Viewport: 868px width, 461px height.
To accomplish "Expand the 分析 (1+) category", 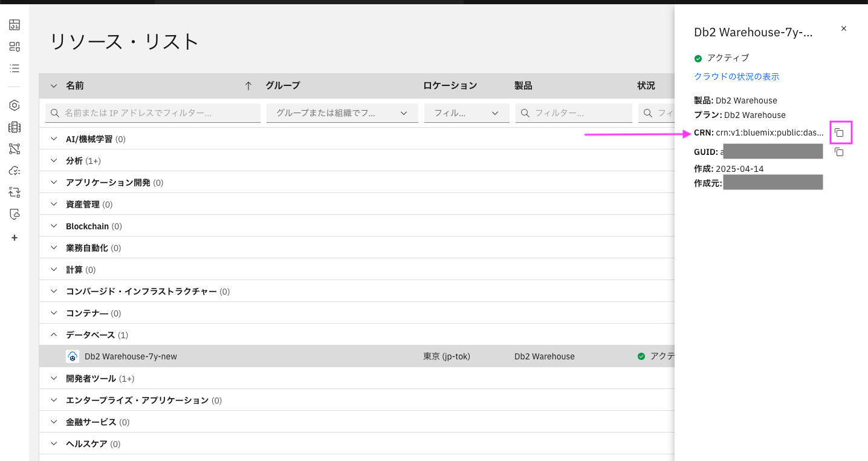I will tap(53, 160).
